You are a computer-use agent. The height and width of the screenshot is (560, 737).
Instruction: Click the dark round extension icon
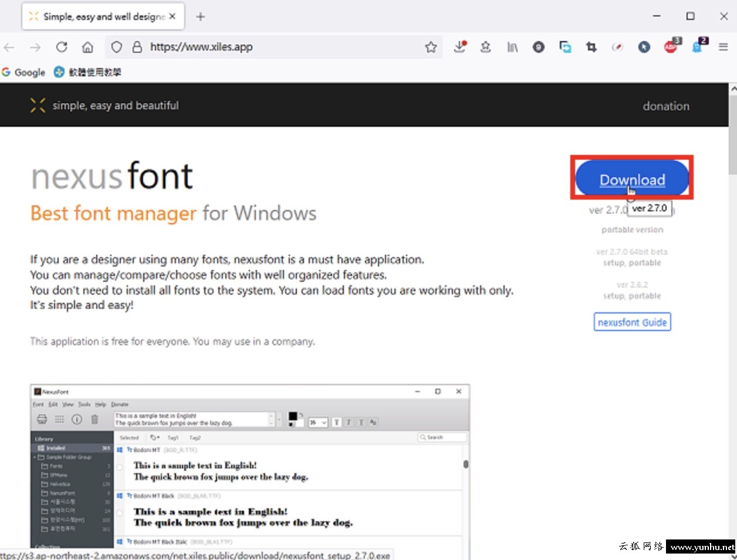pyautogui.click(x=539, y=47)
